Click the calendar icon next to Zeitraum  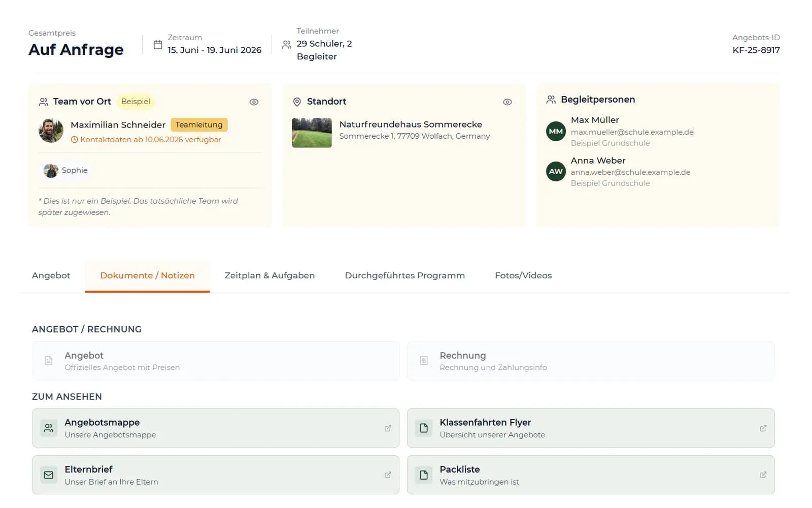[158, 45]
